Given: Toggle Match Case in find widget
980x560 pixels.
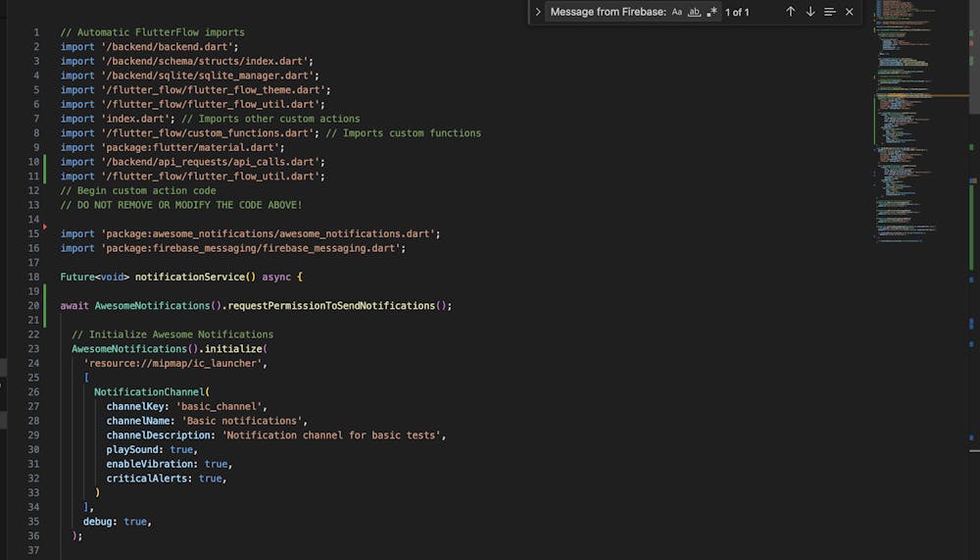Looking at the screenshot, I should click(677, 12).
